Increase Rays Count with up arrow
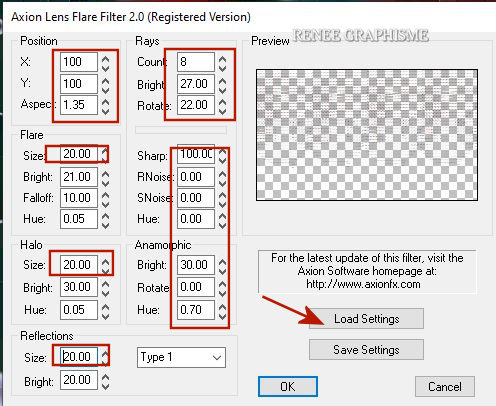 click(x=222, y=58)
